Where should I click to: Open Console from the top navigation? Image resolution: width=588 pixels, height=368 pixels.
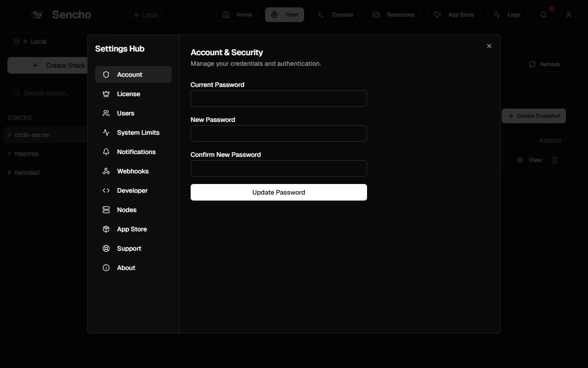coord(335,15)
